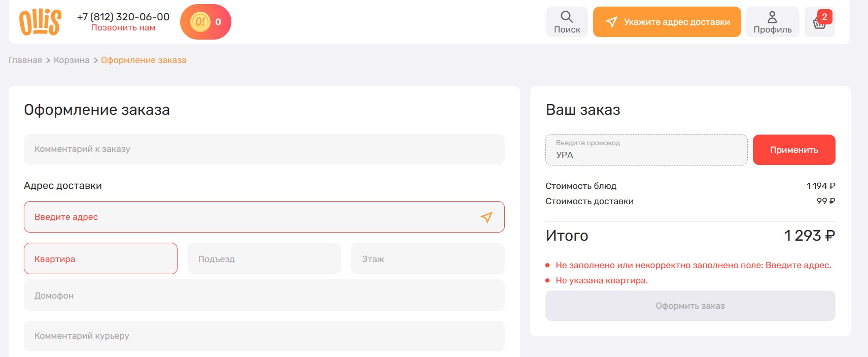Image resolution: width=868 pixels, height=357 pixels.
Task: Click the Ваш заказ heading
Action: [583, 110]
